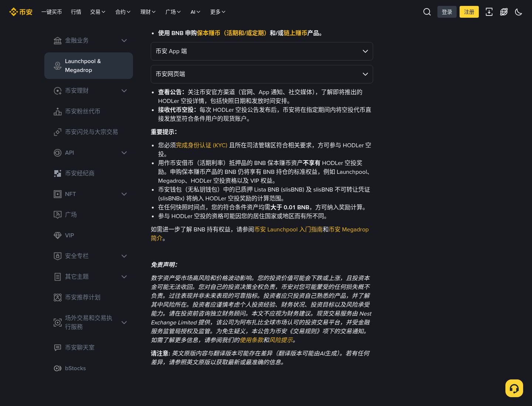Click the API sidebar icon
Viewport: 532px width, 406px height.
[x=58, y=153]
